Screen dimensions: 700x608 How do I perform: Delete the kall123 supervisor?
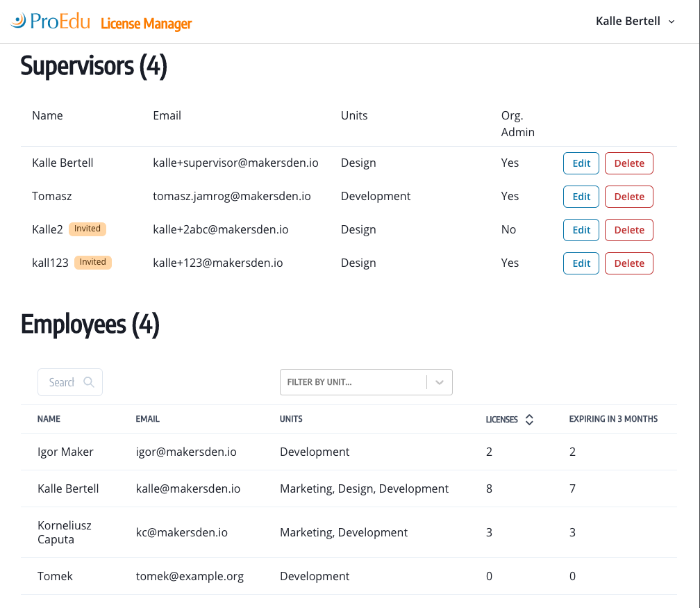click(628, 263)
